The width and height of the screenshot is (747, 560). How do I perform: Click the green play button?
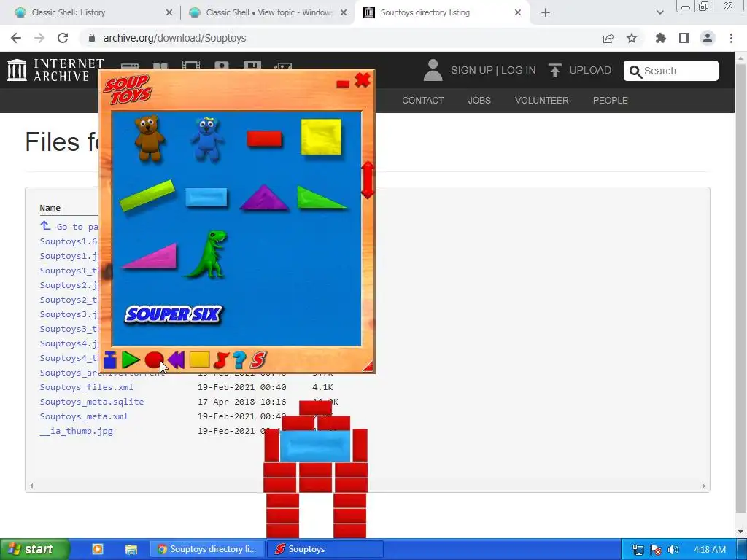click(130, 360)
